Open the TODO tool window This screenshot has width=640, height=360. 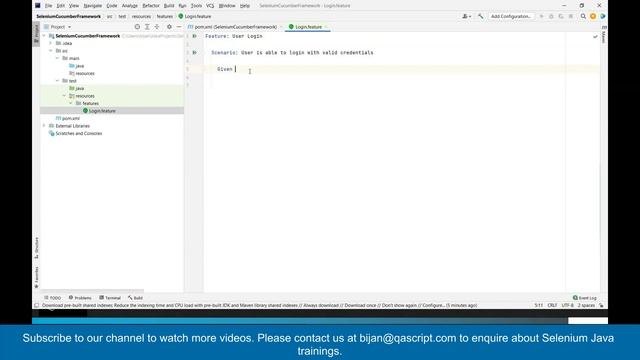tap(53, 298)
